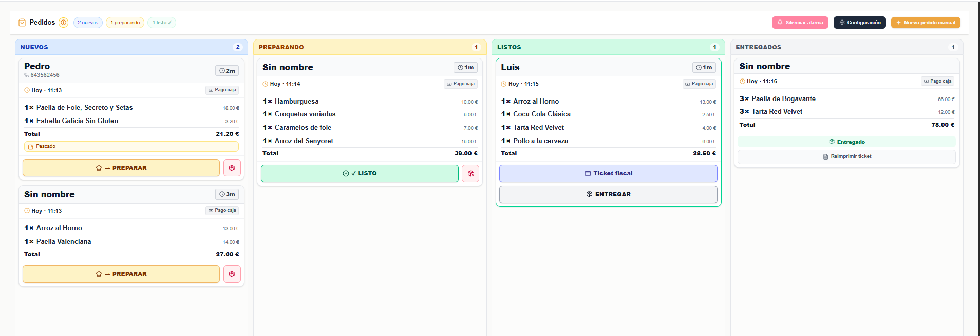Click PREPARAR on the 27.00 € order
This screenshot has width=980, height=336.
click(x=121, y=274)
